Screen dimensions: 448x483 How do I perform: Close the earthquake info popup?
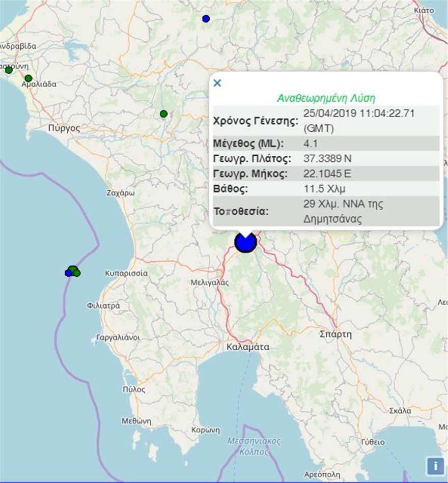click(217, 83)
